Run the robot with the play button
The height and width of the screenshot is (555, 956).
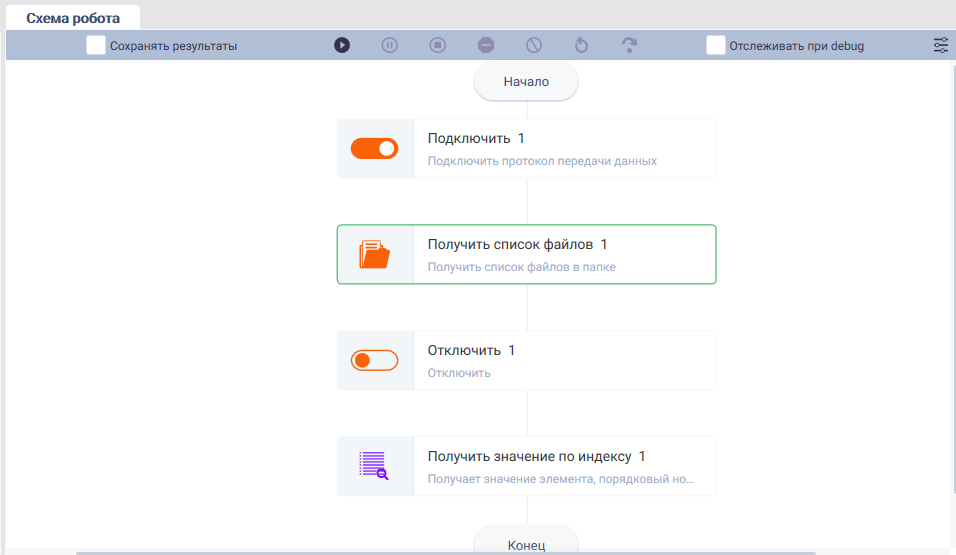point(342,45)
